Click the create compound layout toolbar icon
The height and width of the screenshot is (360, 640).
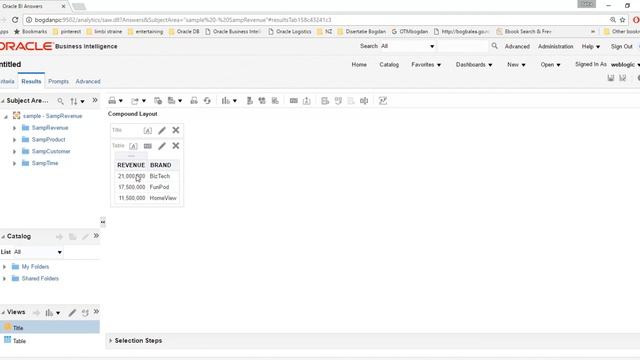[325, 101]
